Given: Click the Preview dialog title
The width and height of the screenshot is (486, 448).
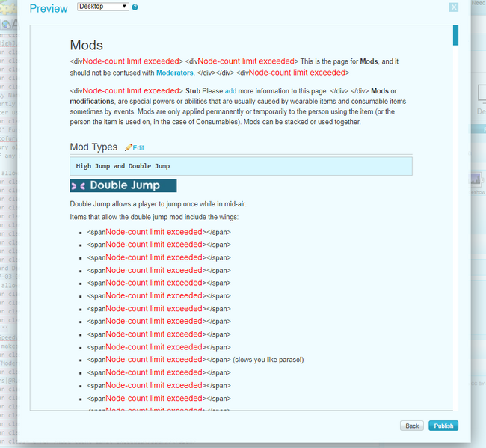Looking at the screenshot, I should point(48,8).
